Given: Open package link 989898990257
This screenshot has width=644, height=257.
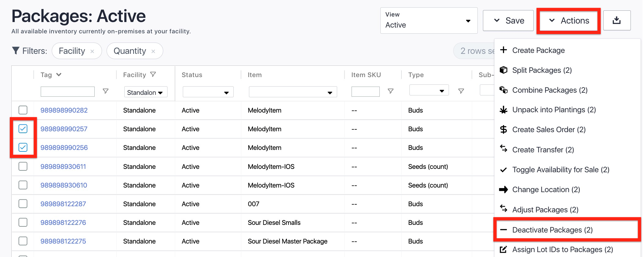Looking at the screenshot, I should point(64,129).
